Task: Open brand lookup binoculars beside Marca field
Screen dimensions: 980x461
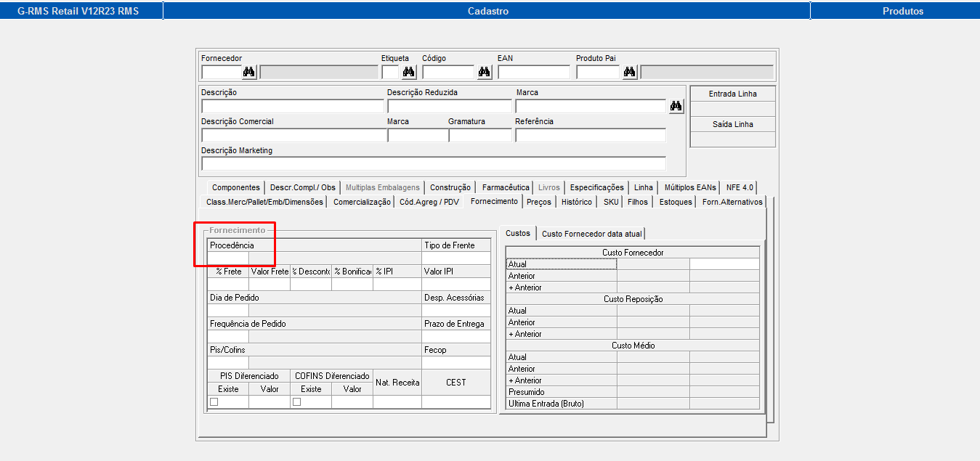Action: [676, 106]
